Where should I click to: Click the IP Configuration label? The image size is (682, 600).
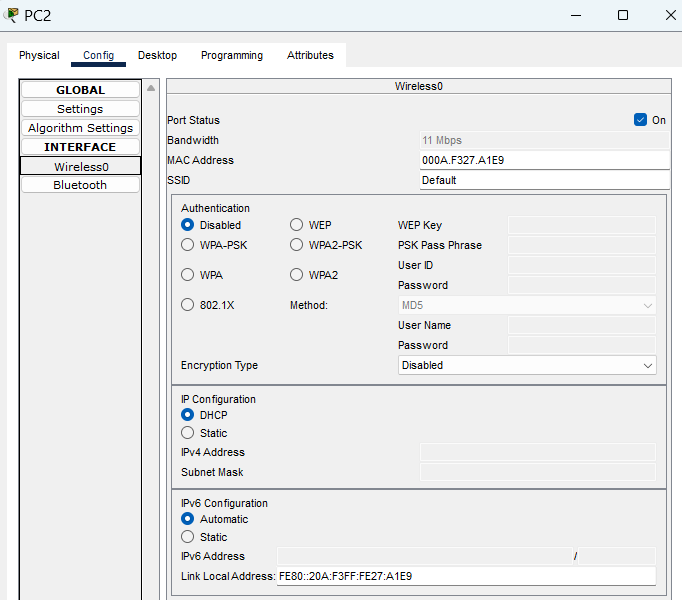(x=218, y=399)
